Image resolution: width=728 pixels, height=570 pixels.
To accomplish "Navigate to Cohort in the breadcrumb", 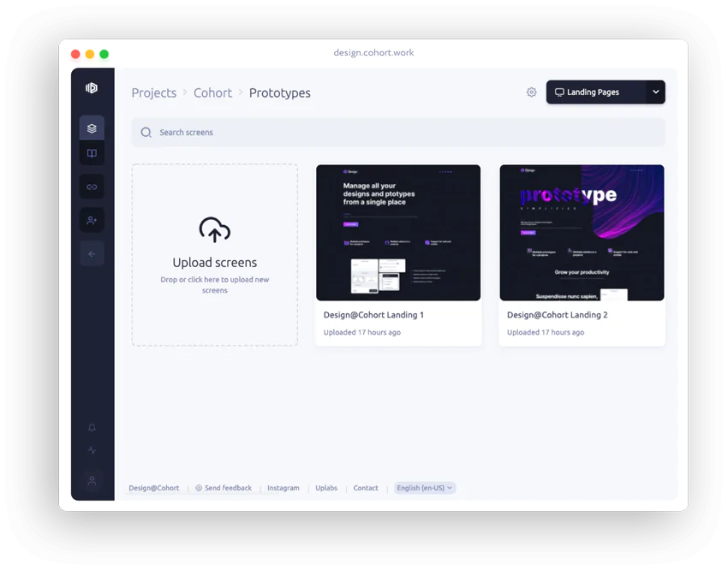I will pyautogui.click(x=212, y=92).
